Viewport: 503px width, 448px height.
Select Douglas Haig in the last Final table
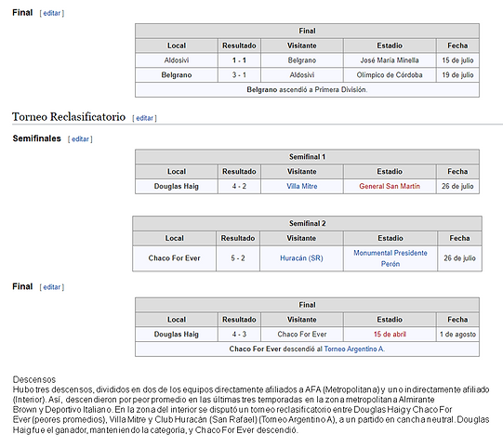click(177, 335)
